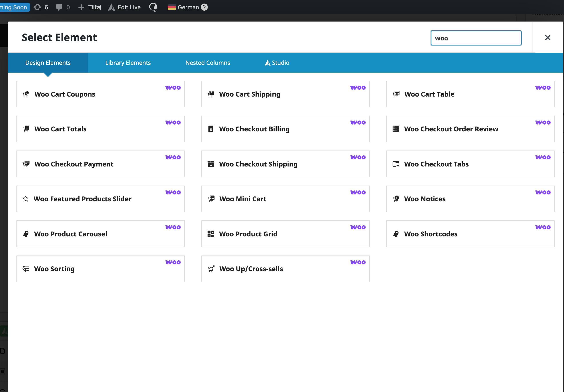564x392 pixels.
Task: Click the Woo Product Grid icon
Action: [211, 234]
